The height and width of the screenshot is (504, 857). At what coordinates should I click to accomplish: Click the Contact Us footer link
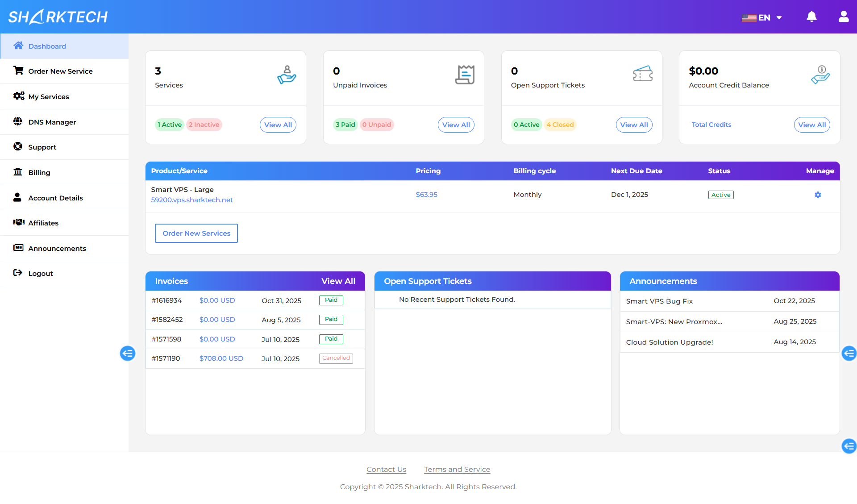pos(387,469)
